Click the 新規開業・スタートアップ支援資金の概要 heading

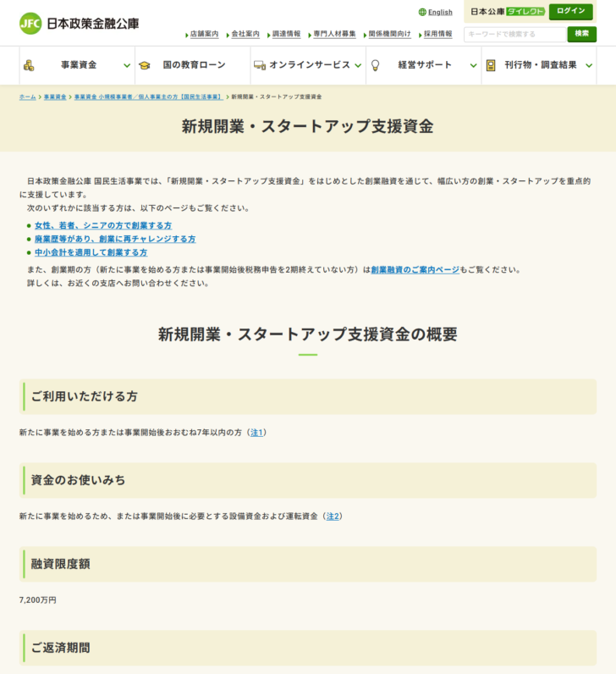[x=307, y=334]
